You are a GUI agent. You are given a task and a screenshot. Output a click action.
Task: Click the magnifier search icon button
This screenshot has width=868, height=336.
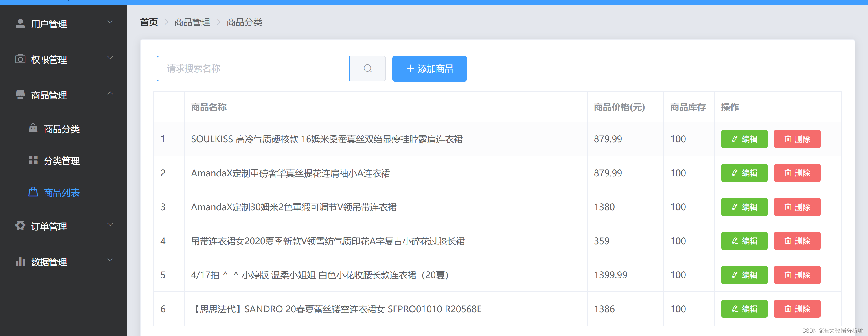(367, 69)
